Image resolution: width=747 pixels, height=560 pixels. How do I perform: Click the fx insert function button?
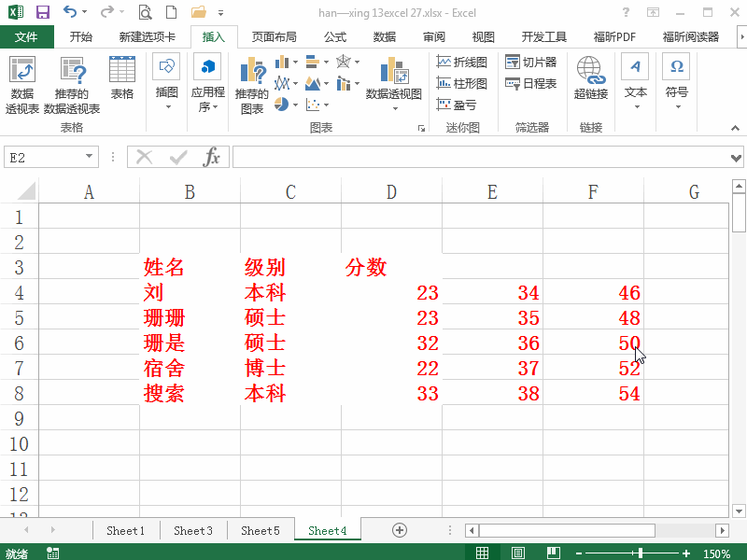pyautogui.click(x=214, y=157)
